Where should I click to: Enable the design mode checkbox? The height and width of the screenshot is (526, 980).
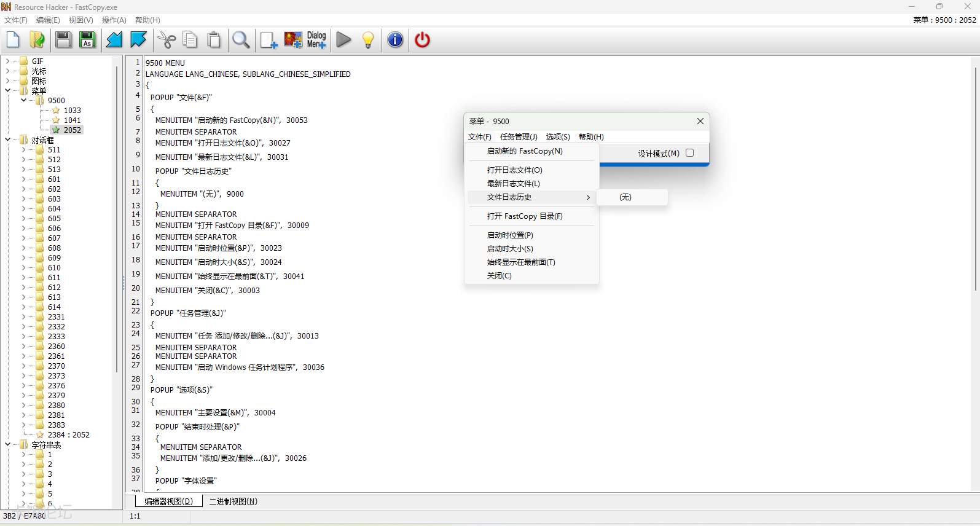point(689,153)
